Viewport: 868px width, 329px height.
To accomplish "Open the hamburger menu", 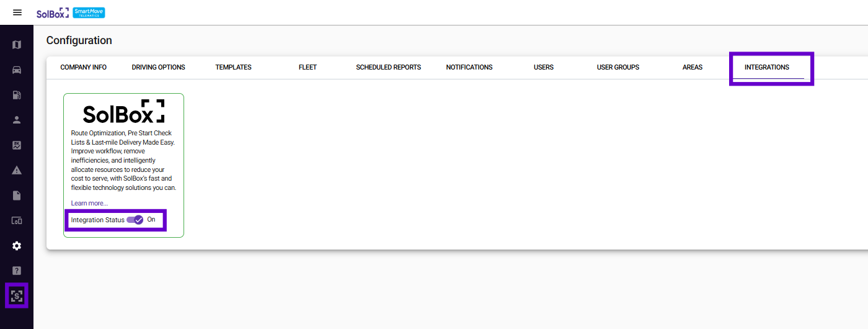I will pyautogui.click(x=17, y=12).
